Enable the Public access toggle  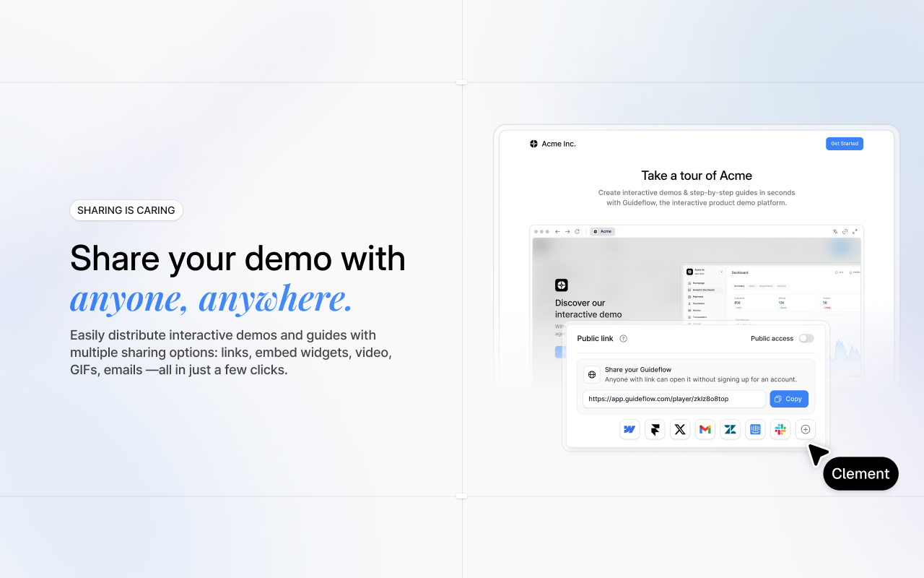click(806, 338)
